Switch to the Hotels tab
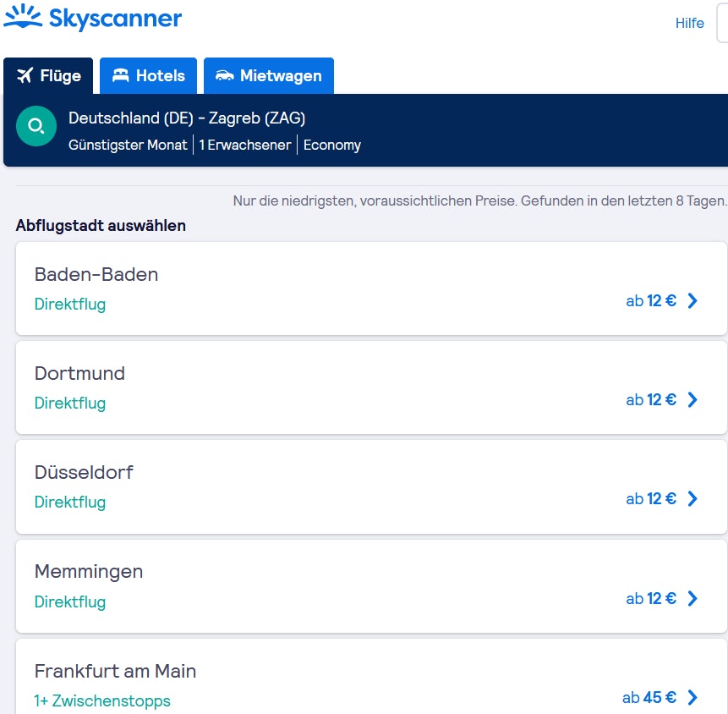The width and height of the screenshot is (728, 714). pyautogui.click(x=148, y=75)
